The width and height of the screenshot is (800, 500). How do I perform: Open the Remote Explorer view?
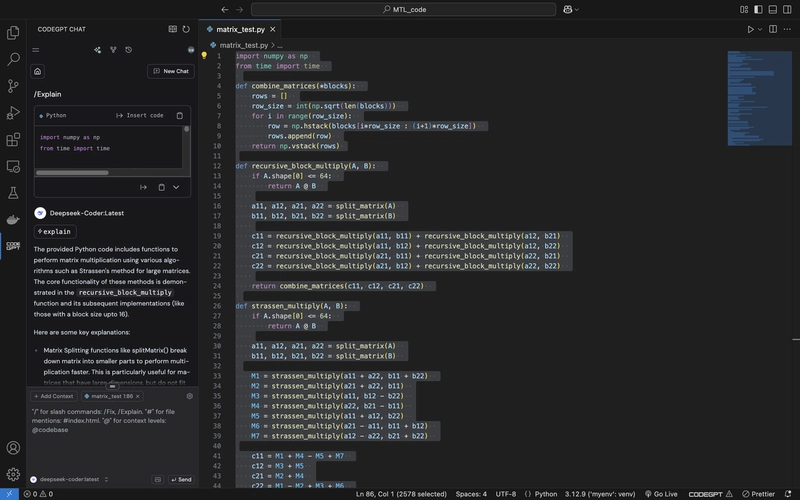(13, 166)
